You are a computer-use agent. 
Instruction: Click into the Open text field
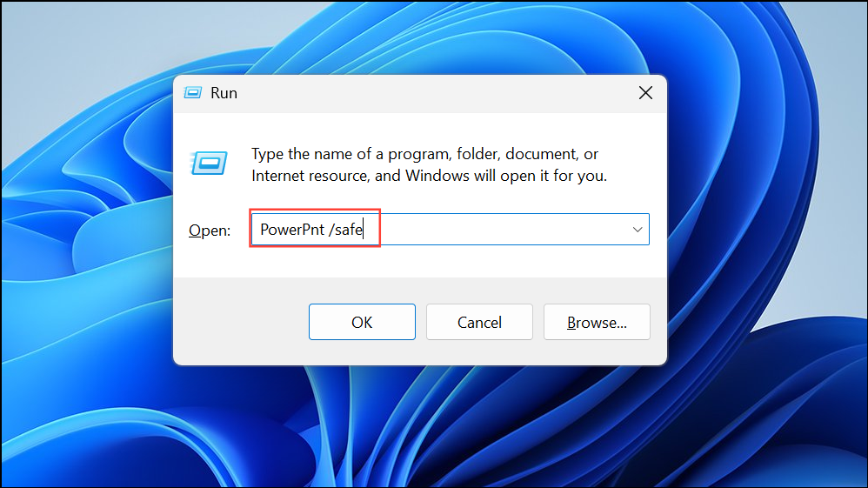[450, 230]
